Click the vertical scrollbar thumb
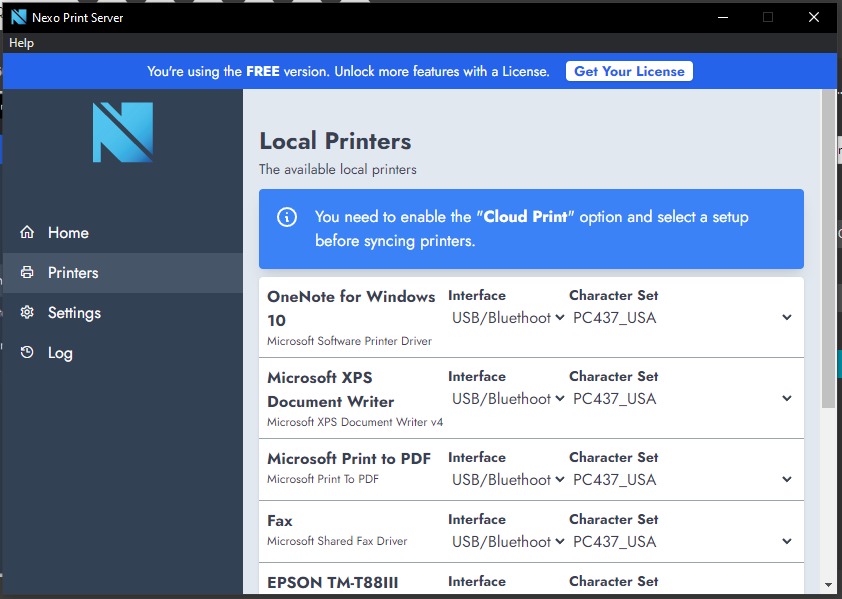 coord(829,248)
